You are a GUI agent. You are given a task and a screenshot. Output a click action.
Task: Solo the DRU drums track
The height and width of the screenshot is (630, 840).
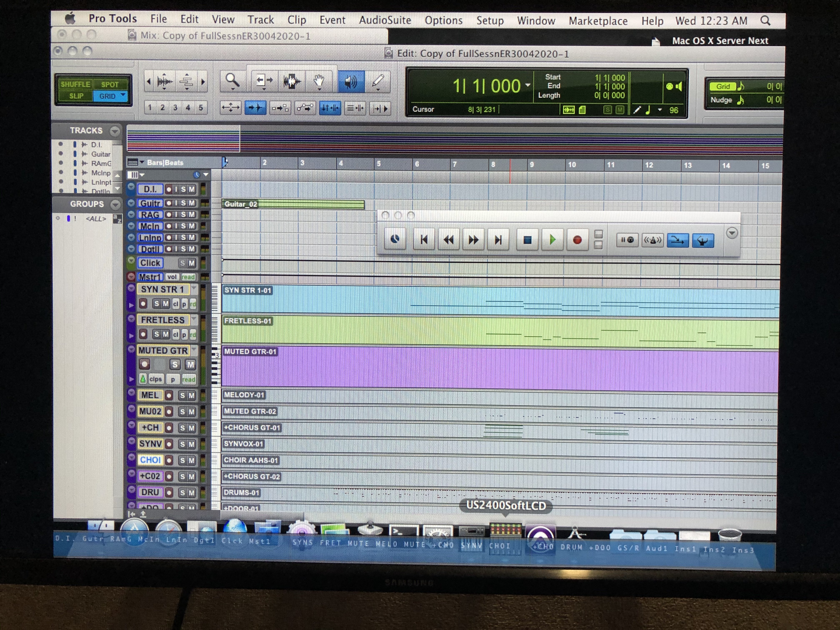[183, 492]
